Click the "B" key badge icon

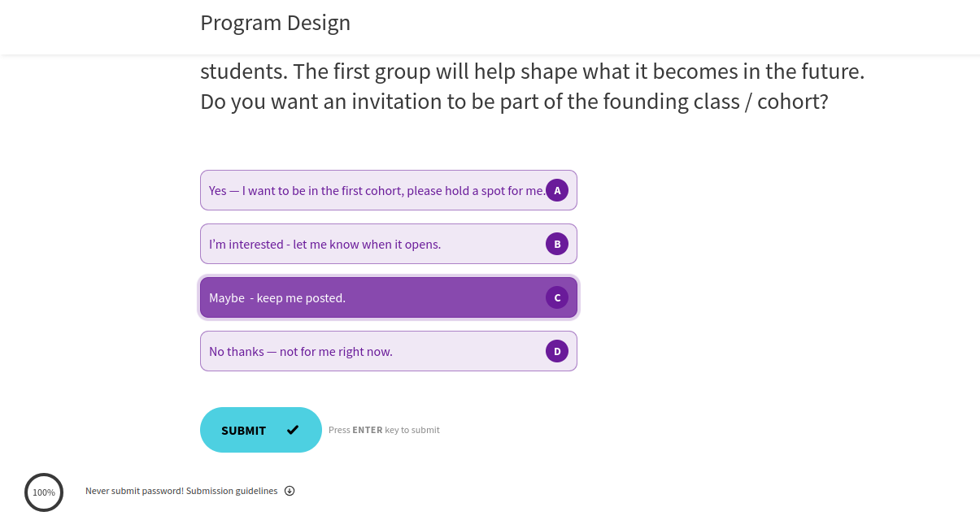(x=557, y=244)
